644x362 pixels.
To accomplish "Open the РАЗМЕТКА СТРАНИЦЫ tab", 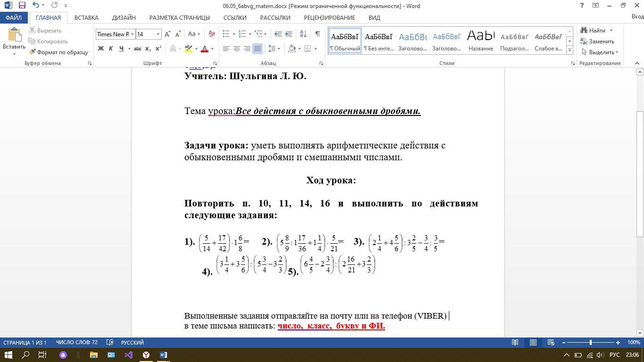I will click(179, 17).
